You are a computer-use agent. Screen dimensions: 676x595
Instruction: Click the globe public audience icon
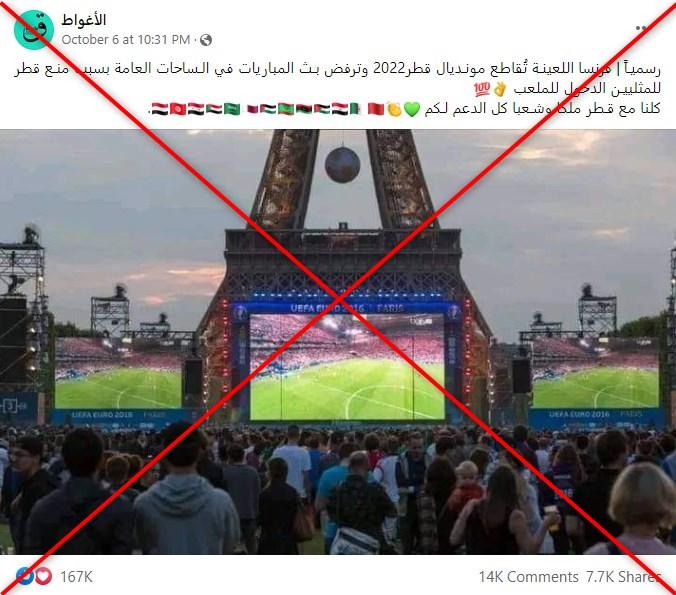206,40
